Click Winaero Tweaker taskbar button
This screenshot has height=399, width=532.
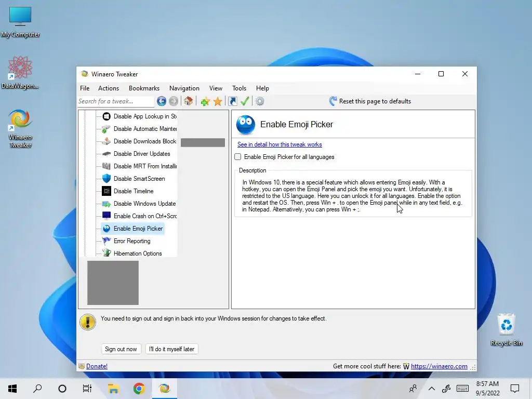click(x=164, y=389)
